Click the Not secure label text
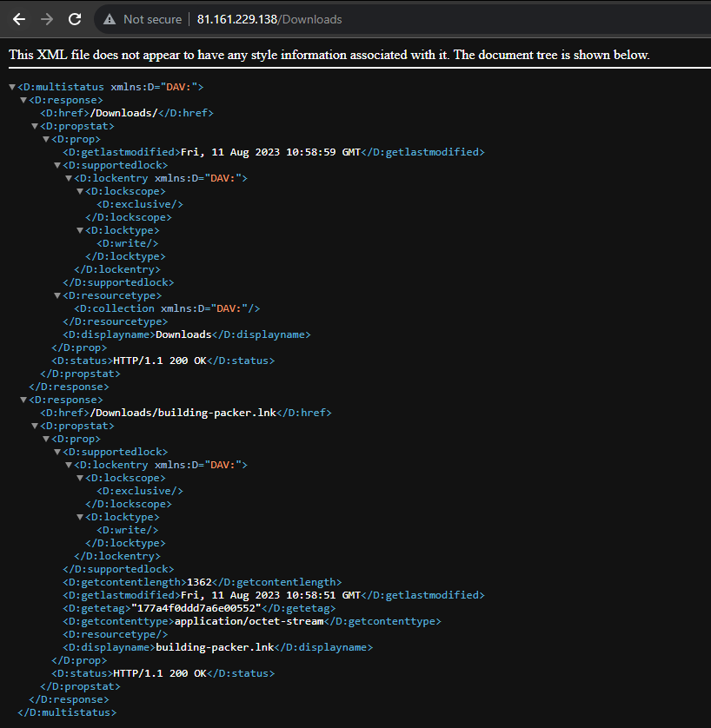This screenshot has height=728, width=711. [152, 19]
